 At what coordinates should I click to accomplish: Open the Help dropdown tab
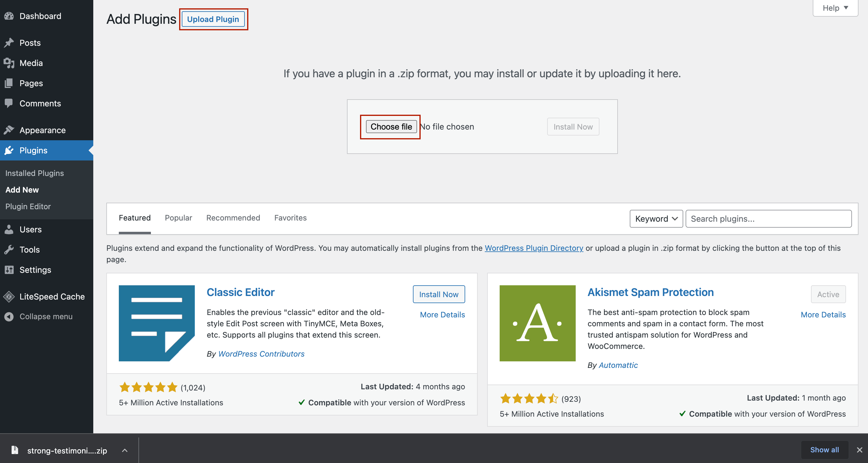pyautogui.click(x=835, y=8)
